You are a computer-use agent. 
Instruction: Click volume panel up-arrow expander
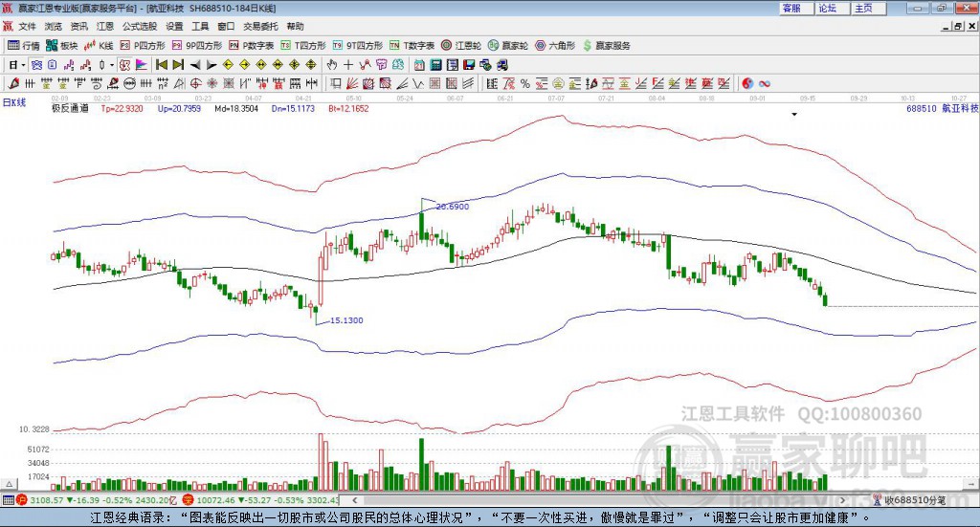(9, 484)
